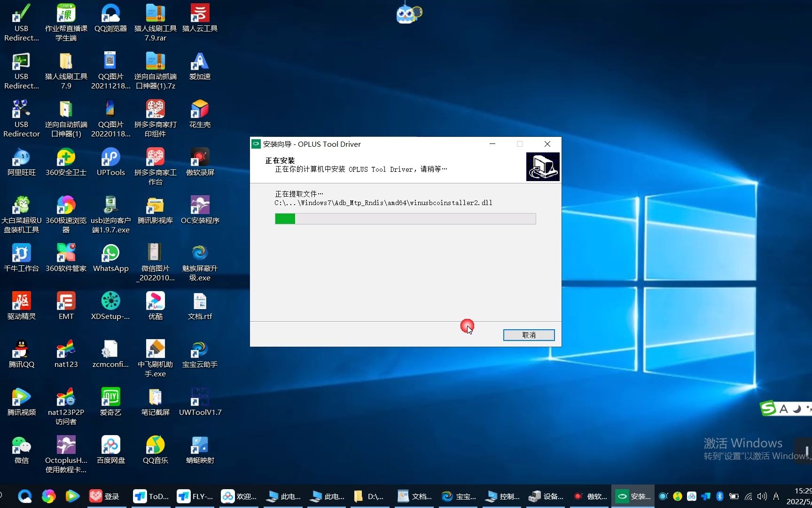Launch 360极速浏览器 from desktop
The height and width of the screenshot is (508, 812).
point(66,214)
